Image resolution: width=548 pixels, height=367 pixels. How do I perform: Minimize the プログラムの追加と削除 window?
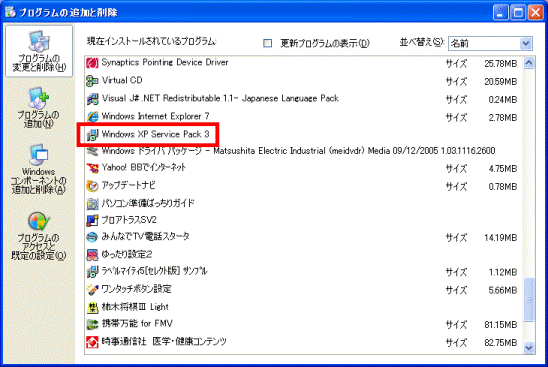coord(501,13)
